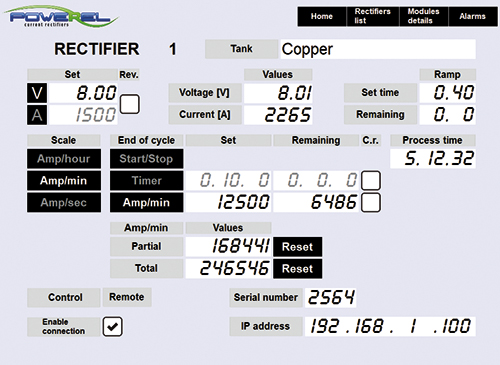Click the Serial number value 2564
500x365 pixels.
pyautogui.click(x=330, y=297)
